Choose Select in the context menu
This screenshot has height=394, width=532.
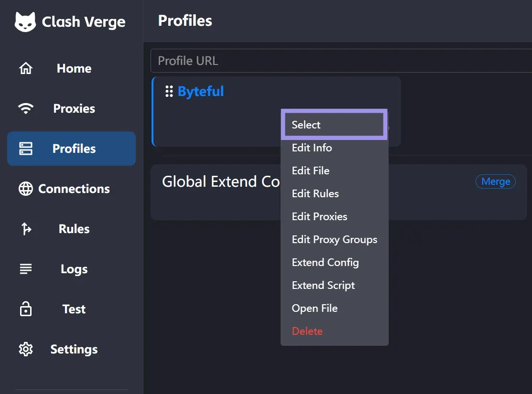[x=334, y=125]
